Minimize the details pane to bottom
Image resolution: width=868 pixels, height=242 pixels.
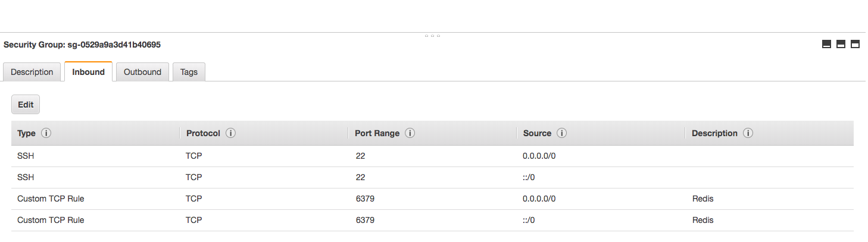826,44
